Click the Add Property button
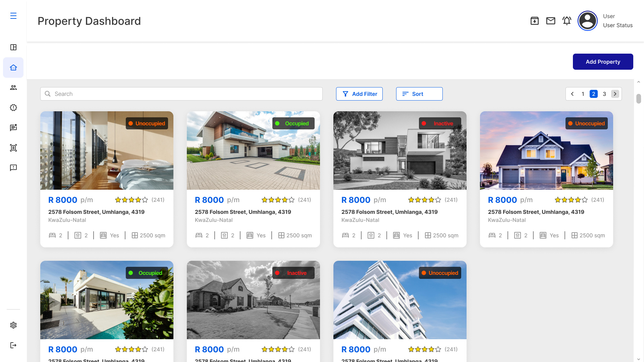The height and width of the screenshot is (362, 644). pyautogui.click(x=603, y=62)
